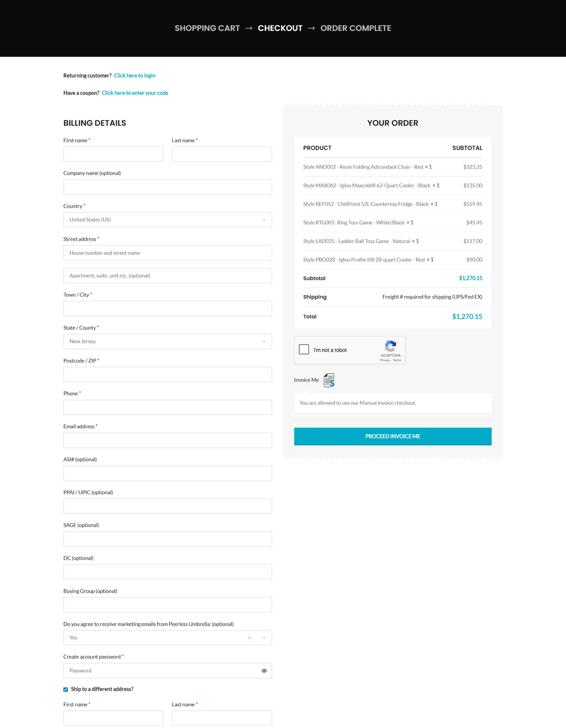Show the password using the eye icon
The image size is (566, 728).
coord(264,671)
